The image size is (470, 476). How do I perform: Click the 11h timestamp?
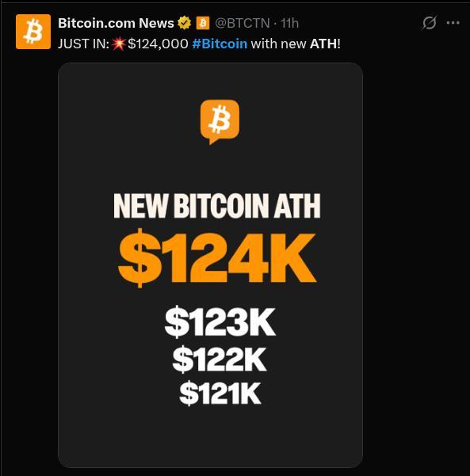[x=289, y=23]
